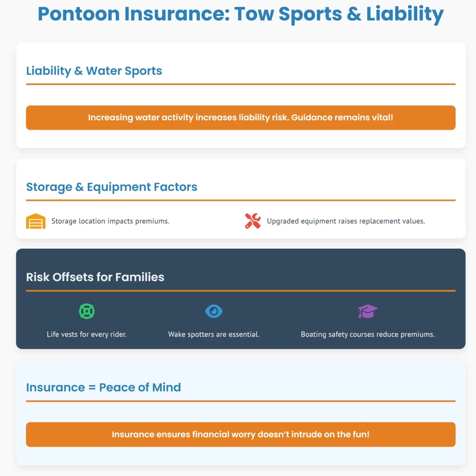Select the Insurance = Peace of Mind heading
The height and width of the screenshot is (476, 476).
coord(103,387)
